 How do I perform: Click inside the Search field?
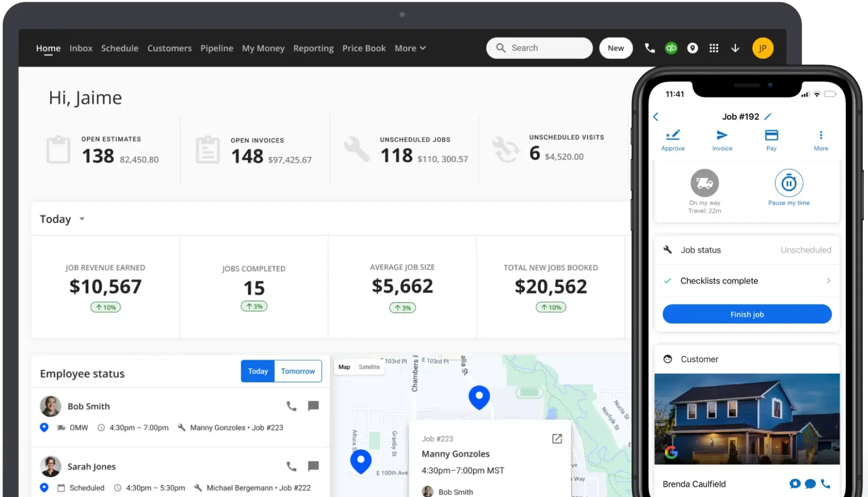(538, 48)
